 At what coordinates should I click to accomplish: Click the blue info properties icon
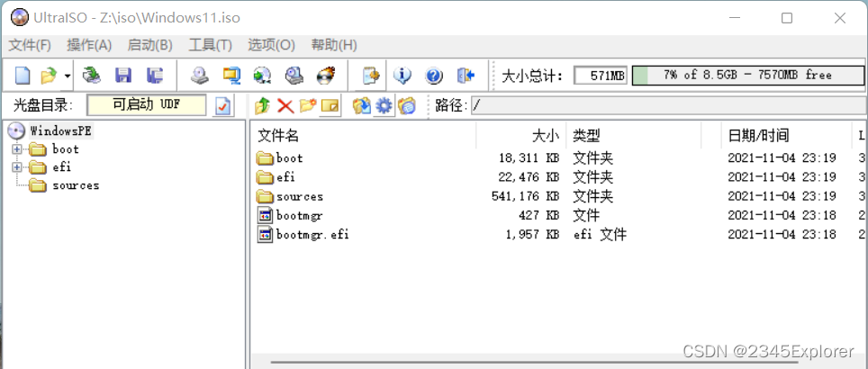click(402, 76)
